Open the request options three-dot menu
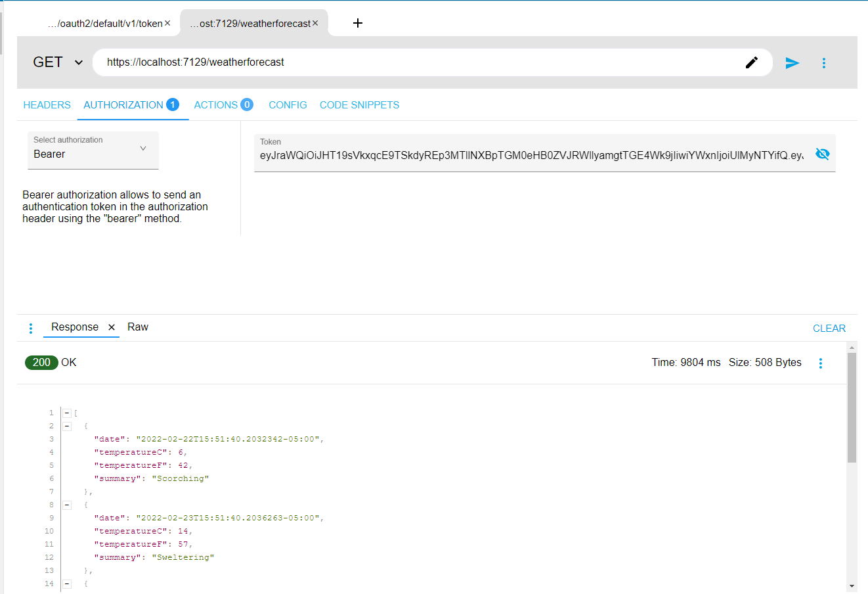 824,63
